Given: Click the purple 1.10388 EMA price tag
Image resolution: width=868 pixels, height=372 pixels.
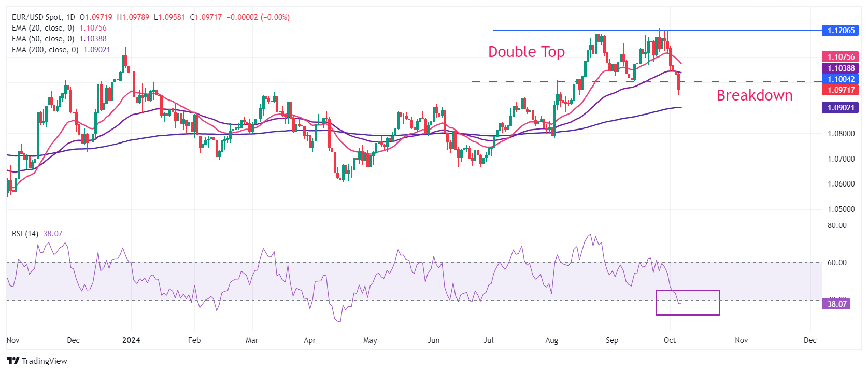Looking at the screenshot, I should [840, 68].
